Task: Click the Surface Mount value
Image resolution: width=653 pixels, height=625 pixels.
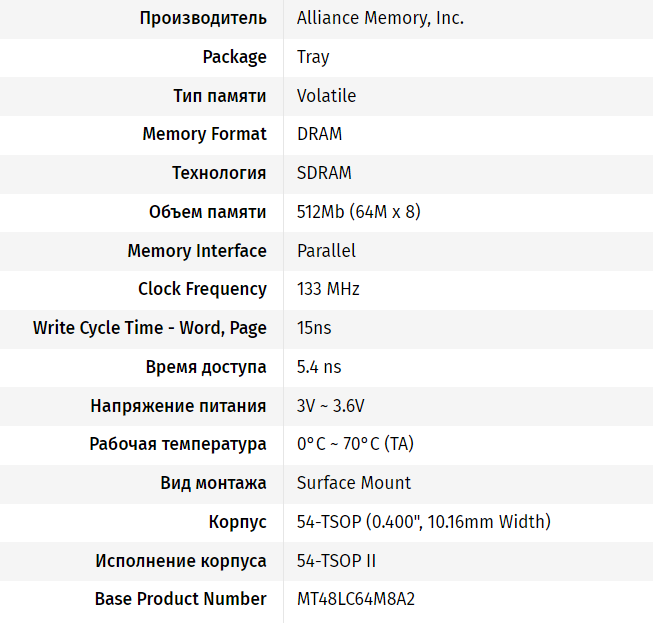Action: coord(354,483)
